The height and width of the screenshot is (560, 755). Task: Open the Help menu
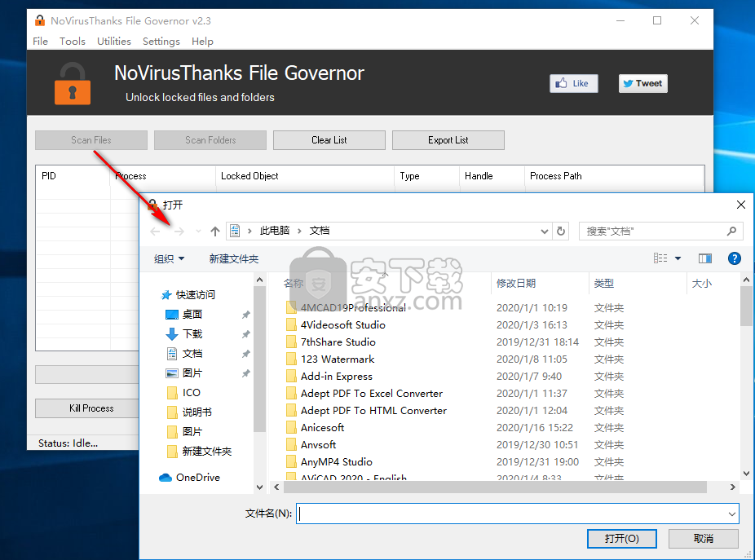(x=202, y=42)
